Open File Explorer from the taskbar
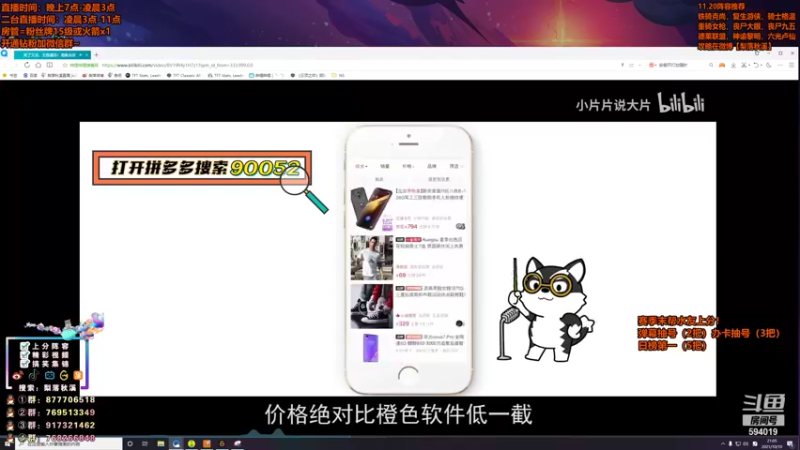The width and height of the screenshot is (800, 450). 161,444
